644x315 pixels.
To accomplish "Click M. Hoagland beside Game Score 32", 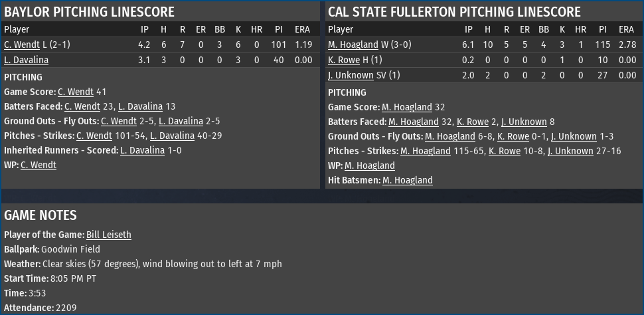I will 406,107.
